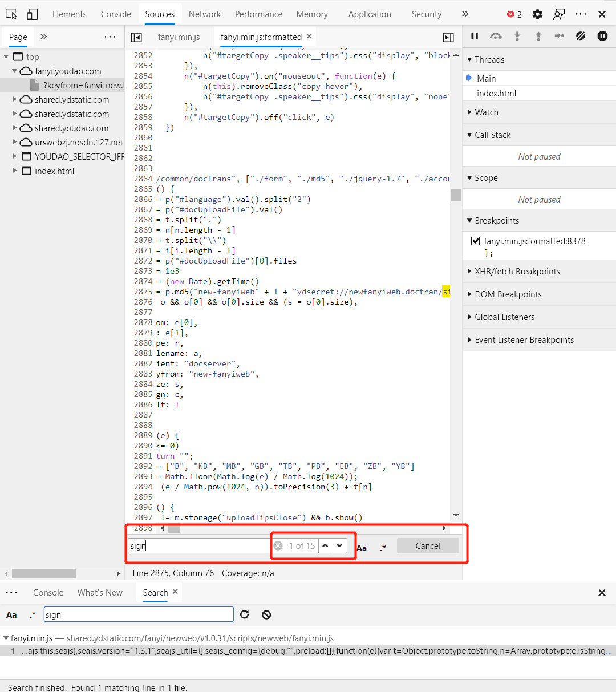Click the Step debugger arrow icon

pyautogui.click(x=559, y=36)
